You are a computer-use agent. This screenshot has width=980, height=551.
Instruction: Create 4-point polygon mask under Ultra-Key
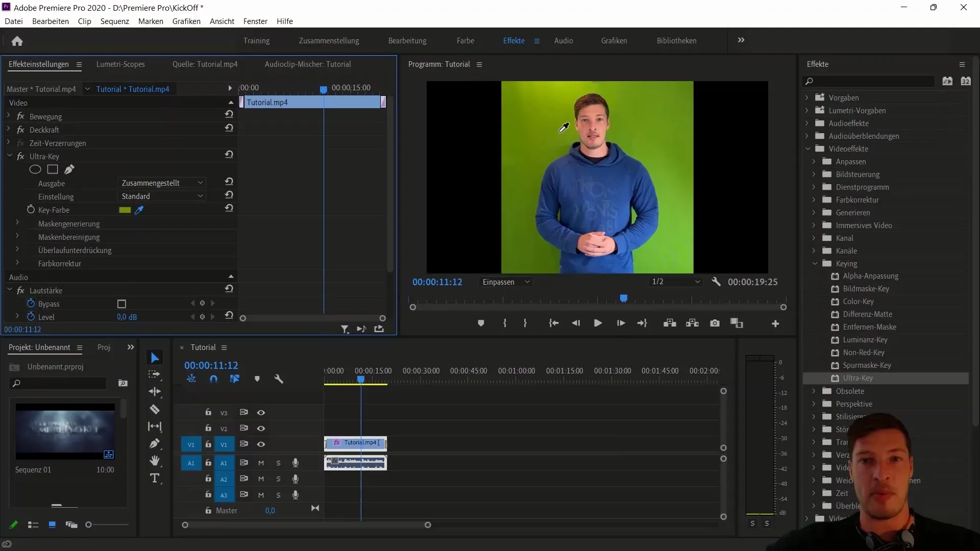[53, 169]
